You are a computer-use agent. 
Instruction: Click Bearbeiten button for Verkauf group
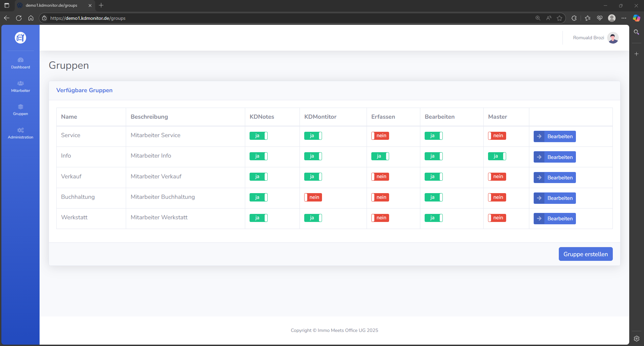pyautogui.click(x=554, y=178)
